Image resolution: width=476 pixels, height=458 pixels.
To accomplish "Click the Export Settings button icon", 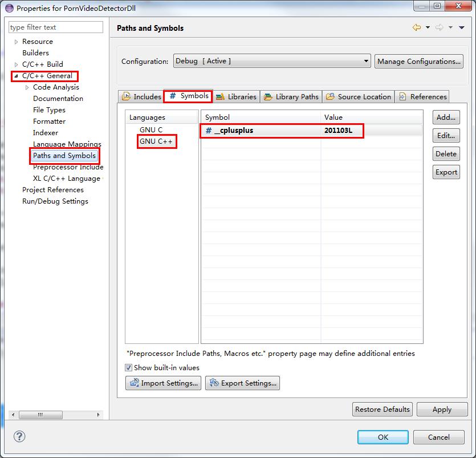I will pos(214,383).
